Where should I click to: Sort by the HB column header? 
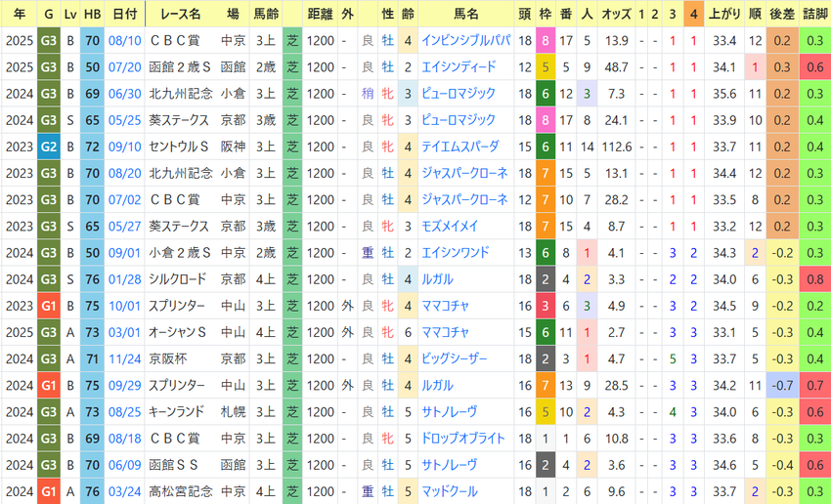pyautogui.click(x=92, y=14)
